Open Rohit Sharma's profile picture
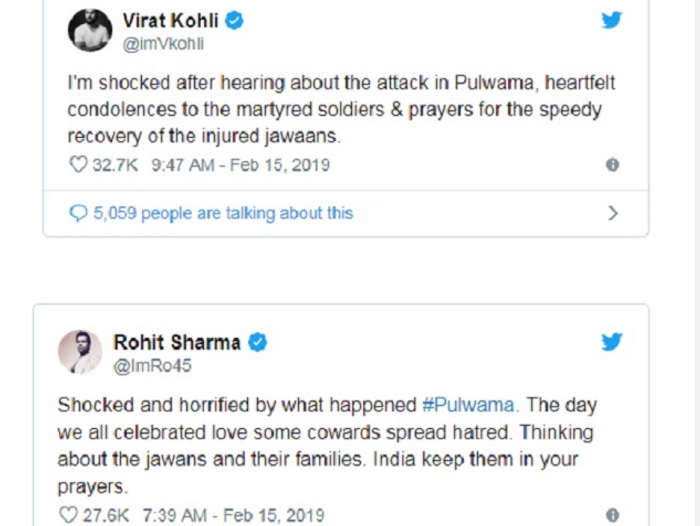This screenshot has width=700, height=526. click(x=80, y=352)
